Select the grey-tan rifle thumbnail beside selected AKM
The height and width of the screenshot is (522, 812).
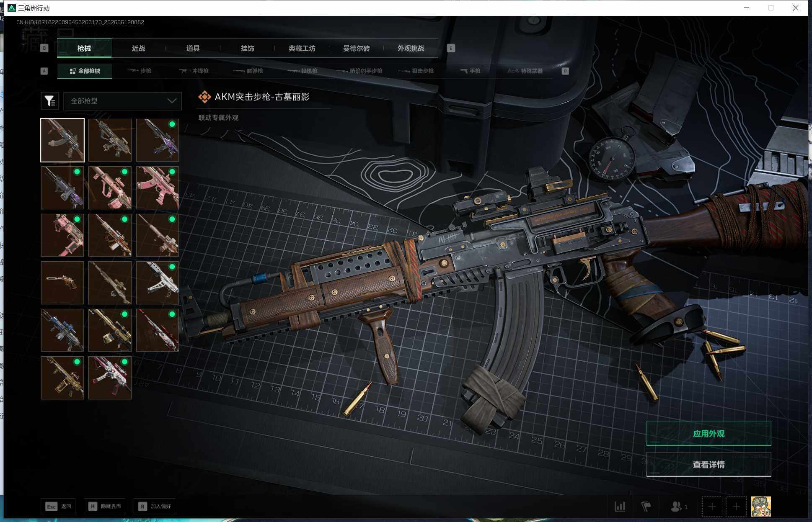click(110, 140)
